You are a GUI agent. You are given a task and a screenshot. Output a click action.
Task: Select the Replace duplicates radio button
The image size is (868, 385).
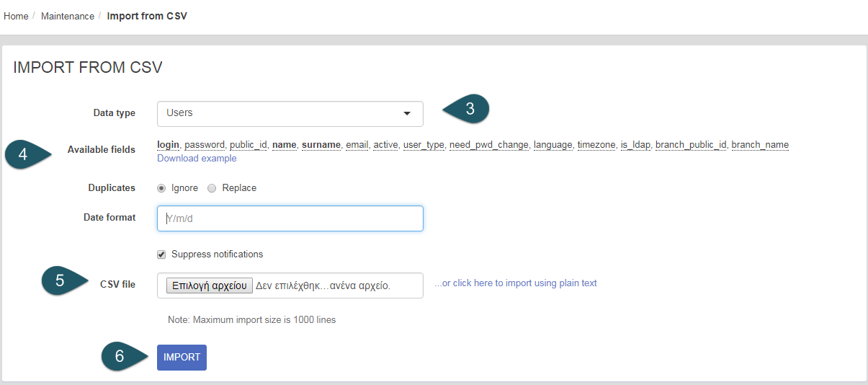tap(212, 188)
